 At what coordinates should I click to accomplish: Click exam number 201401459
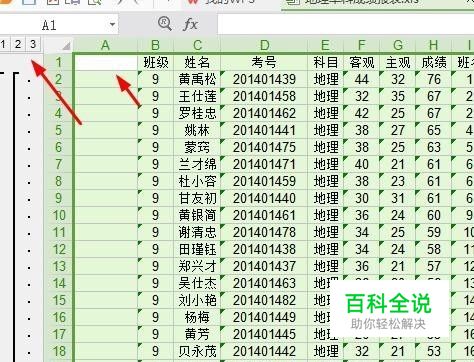point(264,181)
